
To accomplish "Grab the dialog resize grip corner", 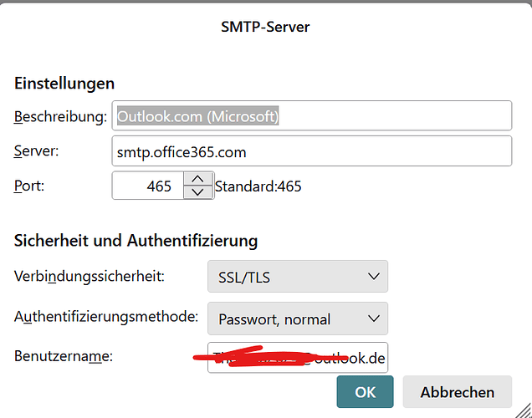I will click(x=524, y=410).
